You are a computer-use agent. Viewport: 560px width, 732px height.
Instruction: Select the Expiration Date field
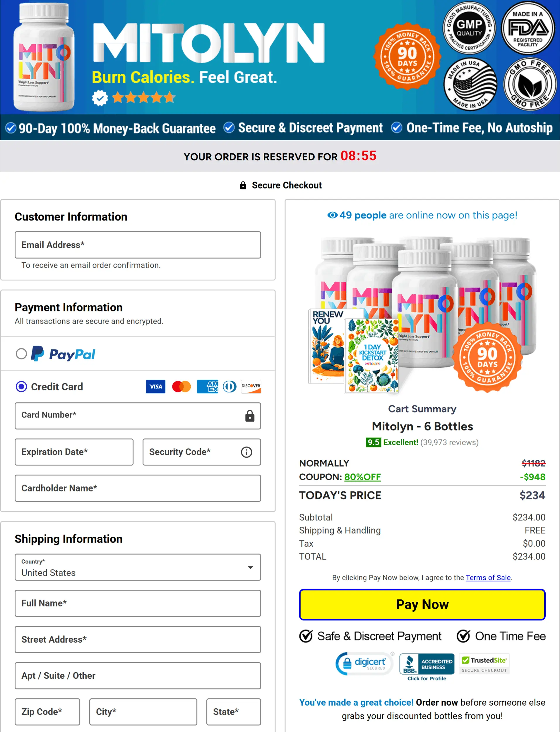pos(74,452)
